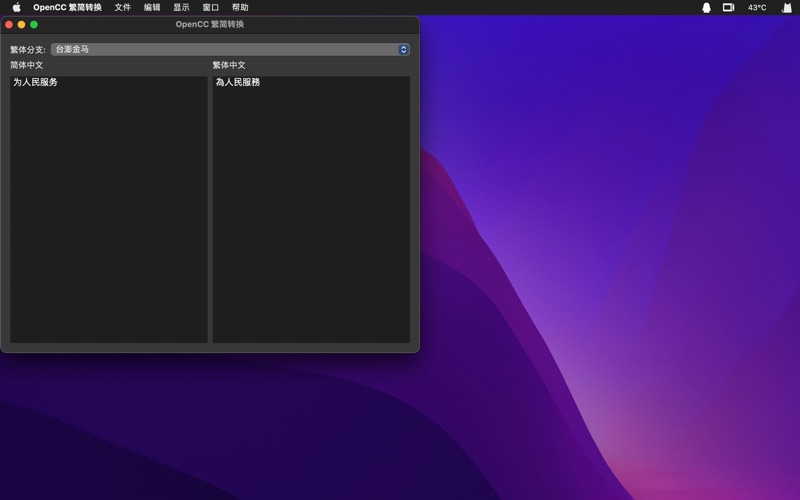Open the OpenCC 繁简转换 app menu
This screenshot has height=500, width=800.
pyautogui.click(x=67, y=7)
